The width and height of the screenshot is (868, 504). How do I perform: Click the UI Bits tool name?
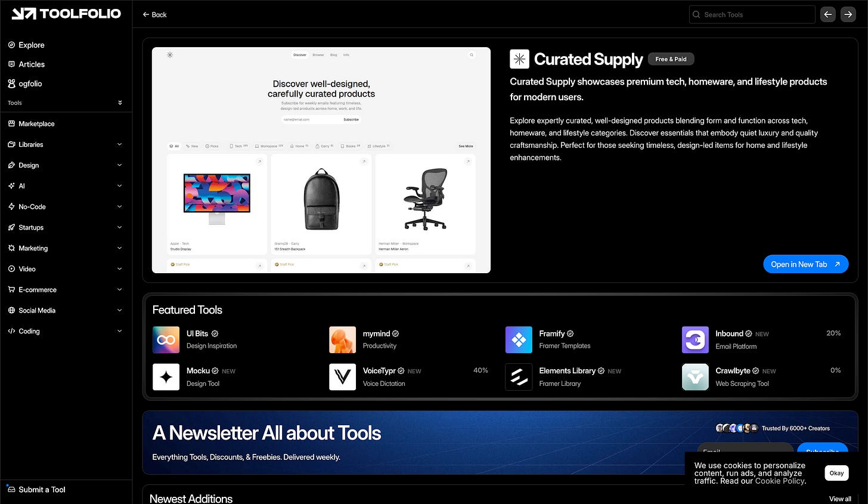(197, 333)
